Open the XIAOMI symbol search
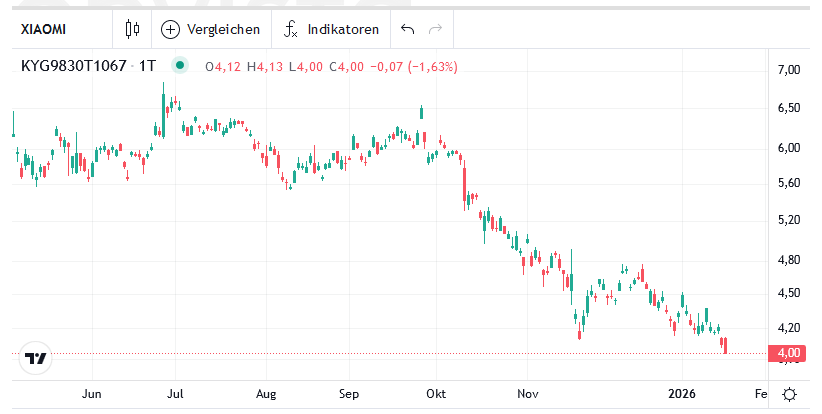 (x=46, y=29)
